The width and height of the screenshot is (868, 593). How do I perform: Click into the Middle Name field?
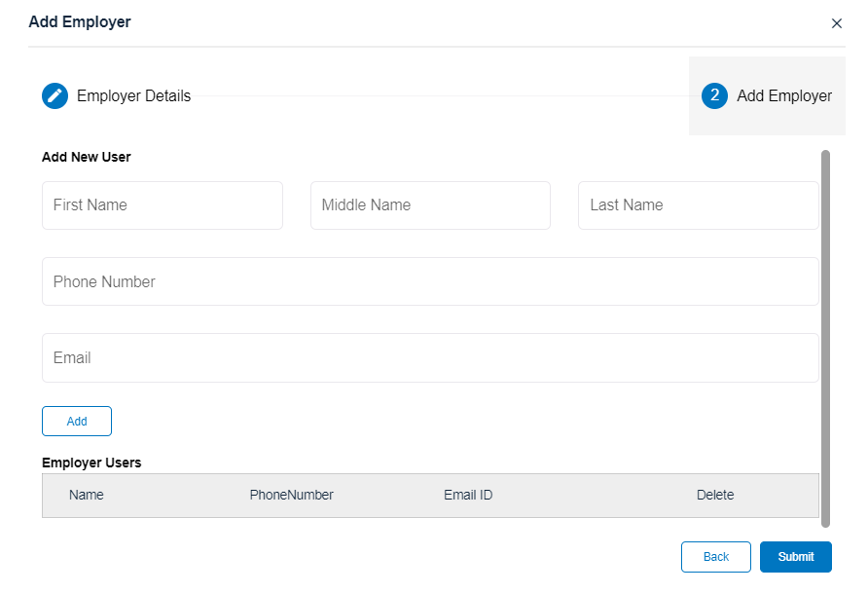(x=430, y=205)
